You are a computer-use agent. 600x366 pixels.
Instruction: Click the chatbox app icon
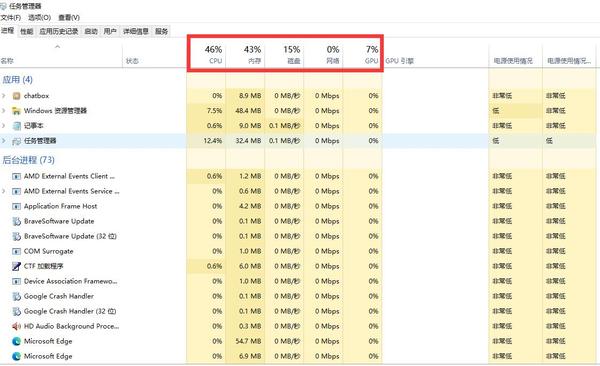16,96
